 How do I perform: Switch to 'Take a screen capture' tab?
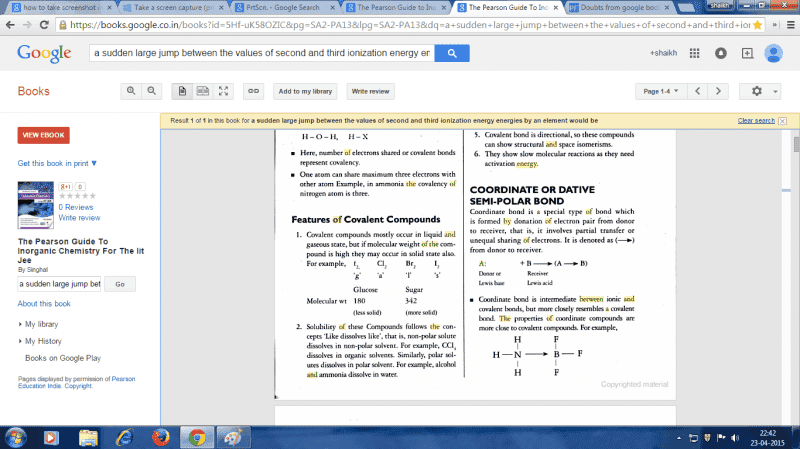click(x=173, y=8)
